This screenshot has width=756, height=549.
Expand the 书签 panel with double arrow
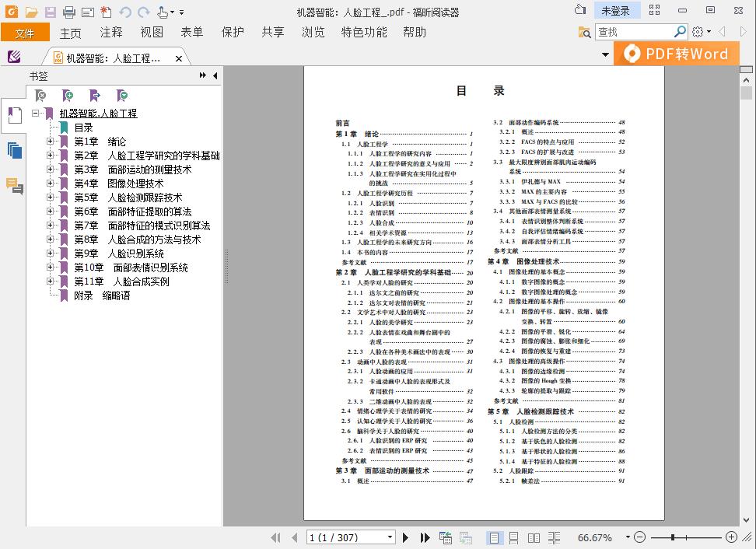(203, 75)
